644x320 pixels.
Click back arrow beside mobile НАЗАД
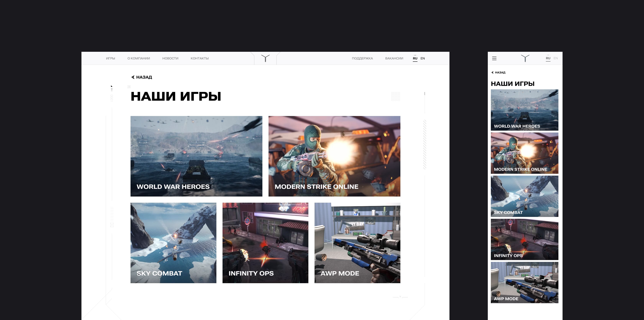(492, 72)
